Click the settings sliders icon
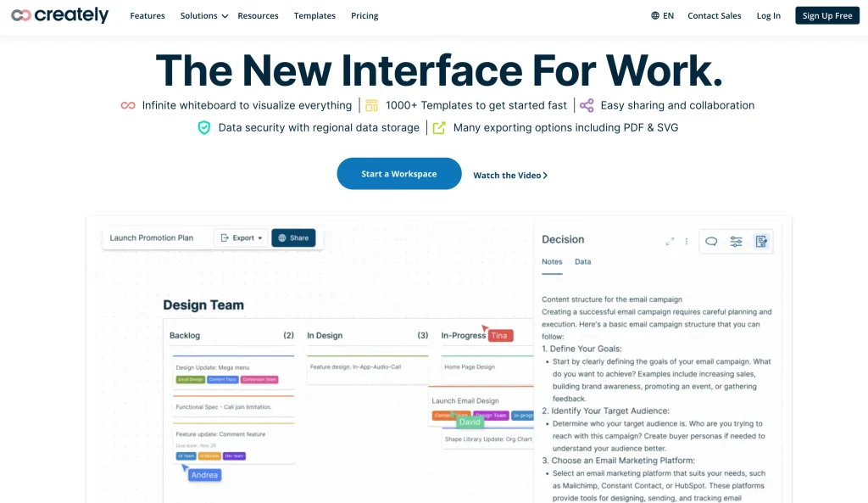 737,242
